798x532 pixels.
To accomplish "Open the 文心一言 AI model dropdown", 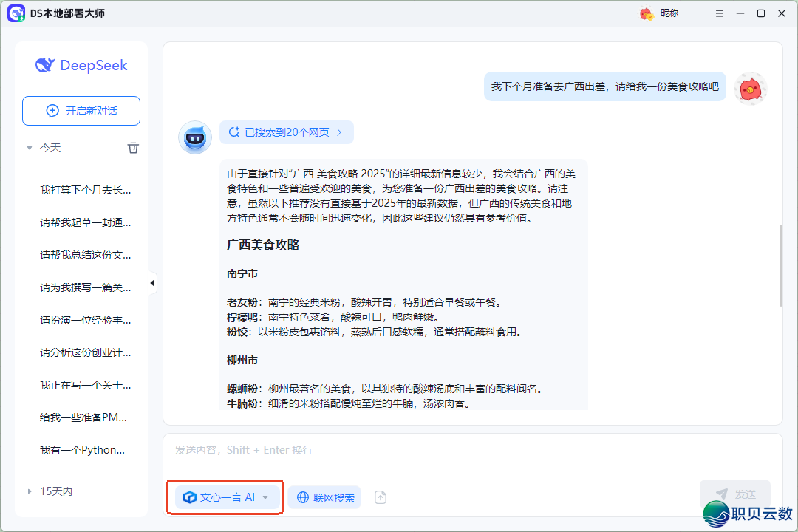I will tap(226, 497).
